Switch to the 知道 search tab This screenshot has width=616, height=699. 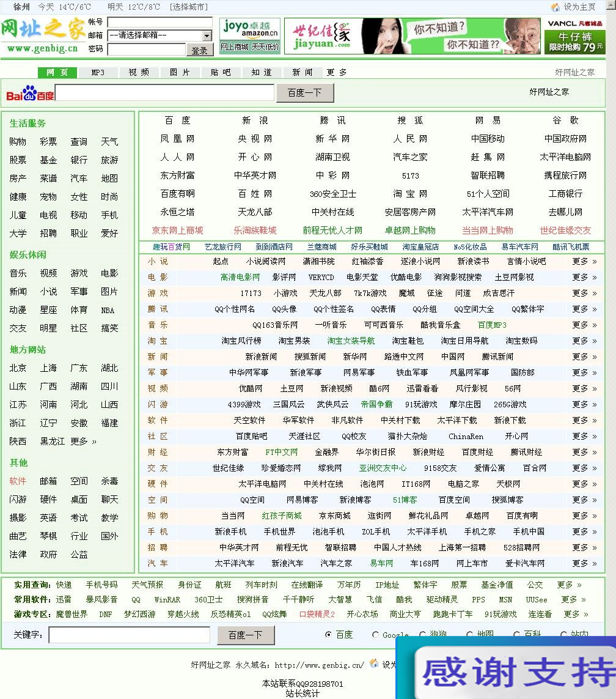262,72
